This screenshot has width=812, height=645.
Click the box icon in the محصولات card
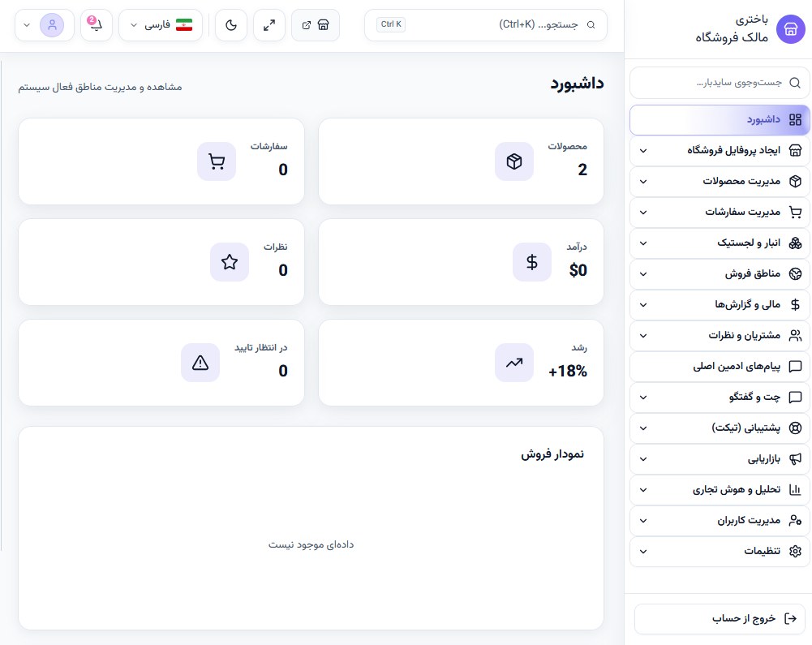pyautogui.click(x=514, y=161)
